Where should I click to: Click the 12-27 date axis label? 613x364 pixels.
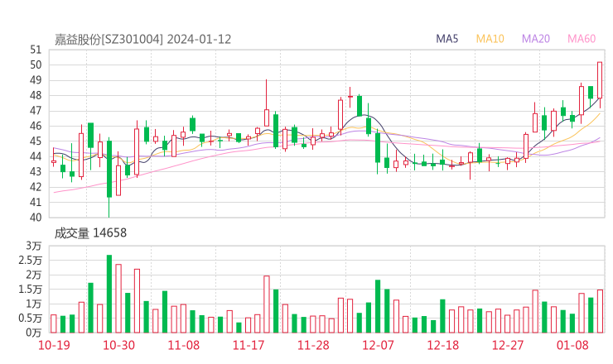pos(508,345)
